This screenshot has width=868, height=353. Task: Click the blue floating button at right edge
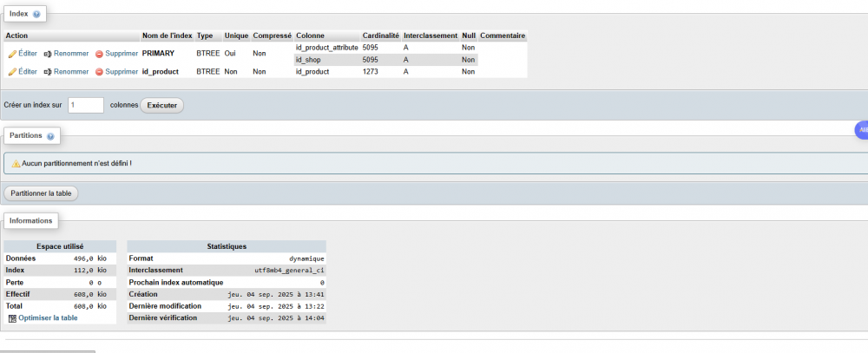click(862, 129)
